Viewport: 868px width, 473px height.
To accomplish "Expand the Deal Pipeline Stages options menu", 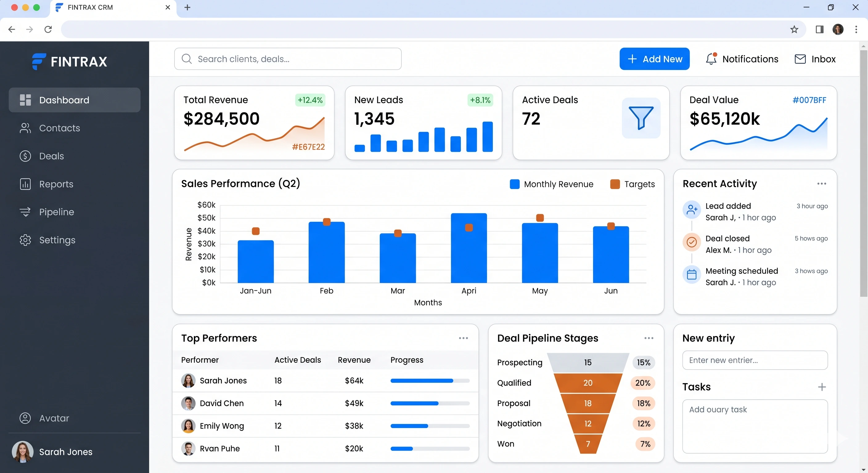I will click(649, 338).
